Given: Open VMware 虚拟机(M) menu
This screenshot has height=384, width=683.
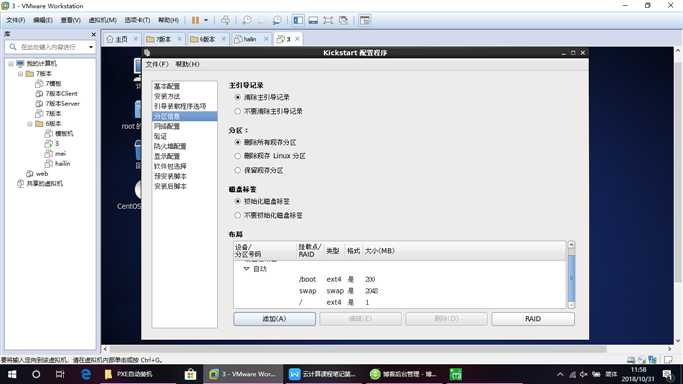Looking at the screenshot, I should pos(102,20).
